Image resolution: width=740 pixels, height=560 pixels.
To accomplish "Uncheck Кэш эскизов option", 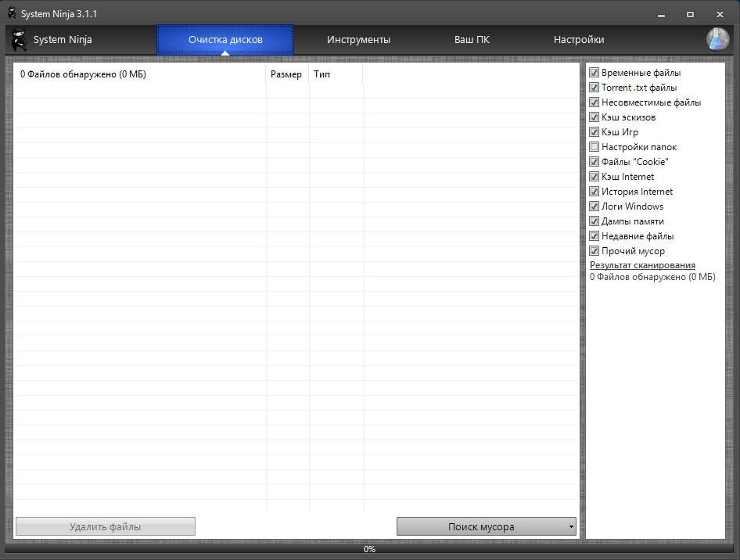I will 595,117.
